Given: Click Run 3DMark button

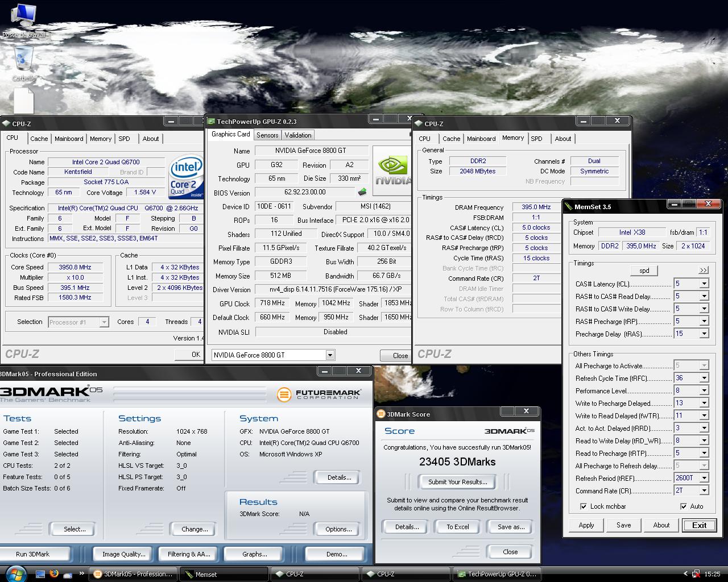Looking at the screenshot, I should pos(33,554).
